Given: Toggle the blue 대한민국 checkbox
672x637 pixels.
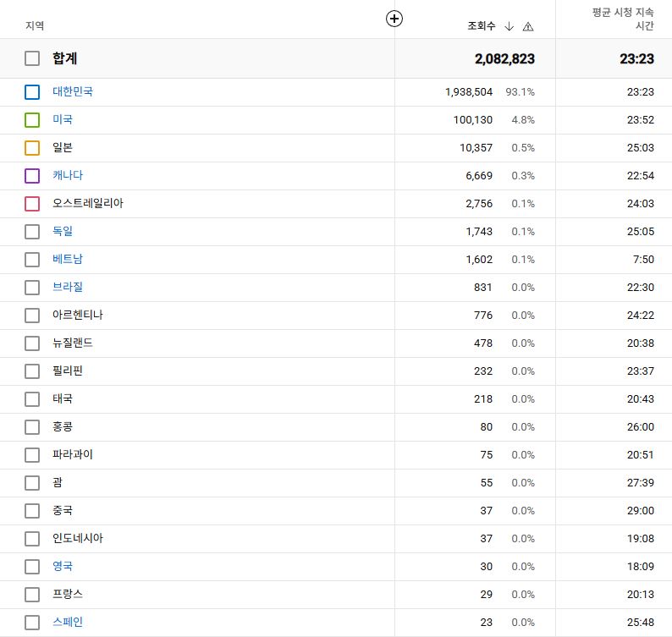Looking at the screenshot, I should (x=32, y=92).
